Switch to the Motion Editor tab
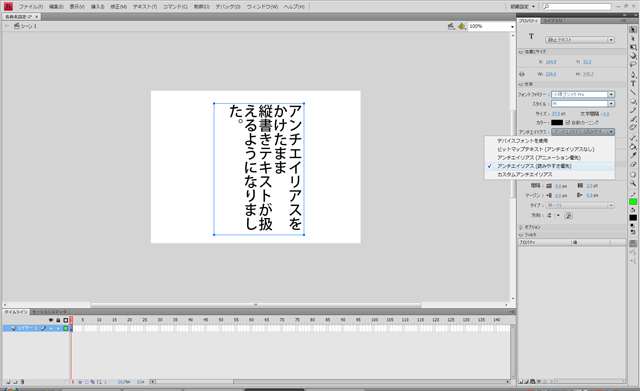Image resolution: width=640 pixels, height=391 pixels. (49, 312)
